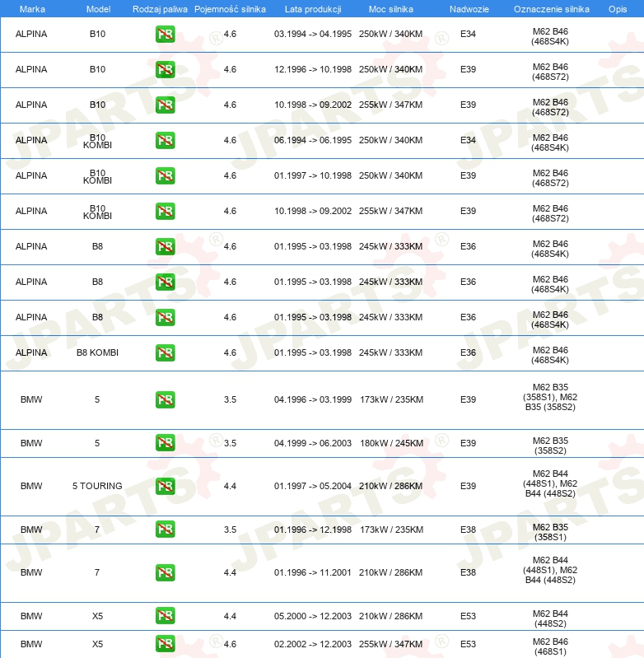Select the date range 05.2000 -> 12.2003

313,616
